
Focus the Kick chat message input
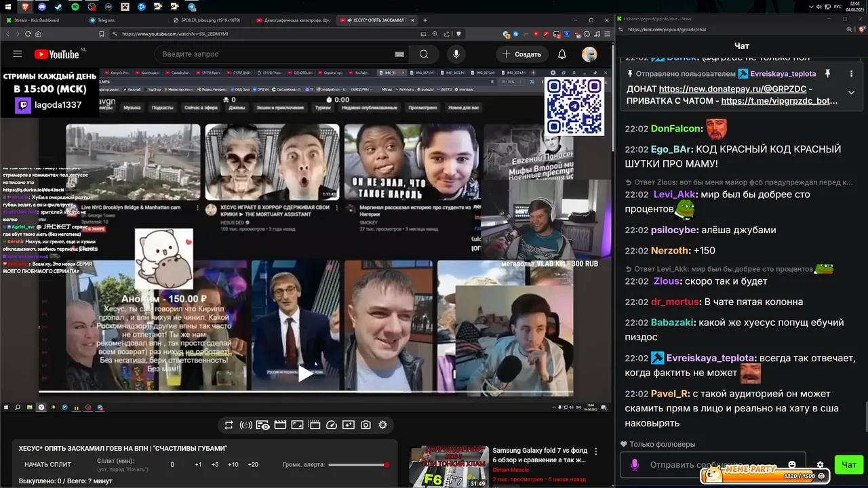pos(712,465)
